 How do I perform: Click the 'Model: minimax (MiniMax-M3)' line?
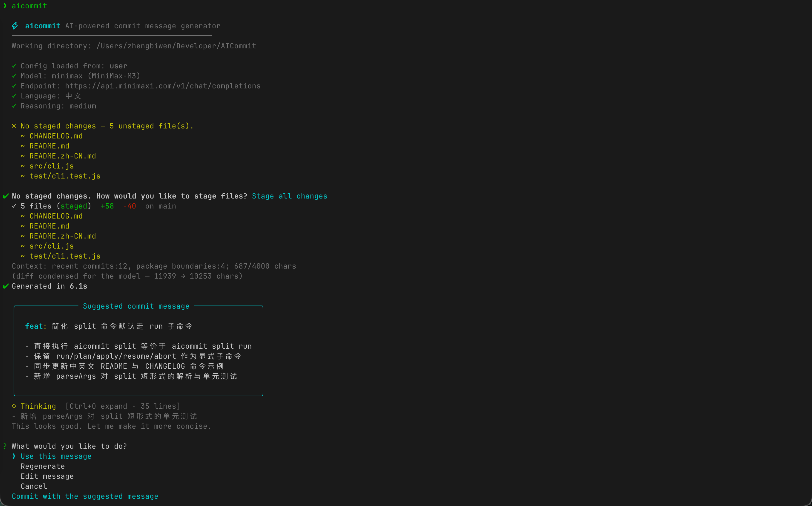(x=80, y=76)
